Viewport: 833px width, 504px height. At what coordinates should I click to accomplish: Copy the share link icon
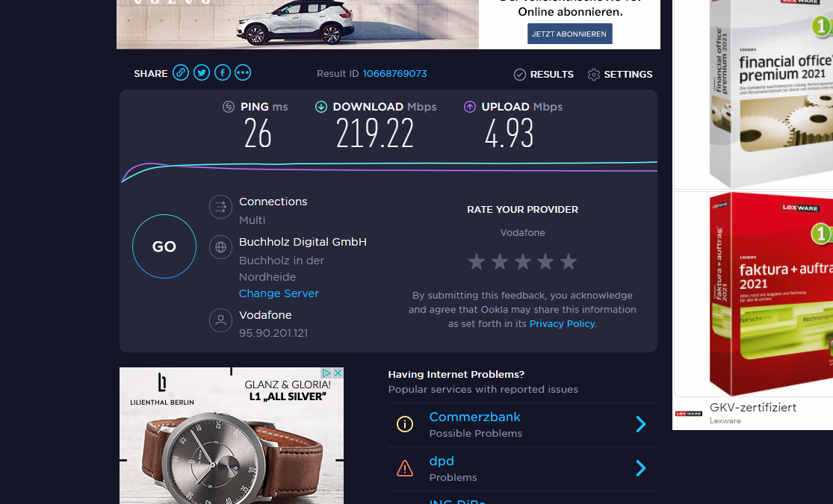click(181, 72)
